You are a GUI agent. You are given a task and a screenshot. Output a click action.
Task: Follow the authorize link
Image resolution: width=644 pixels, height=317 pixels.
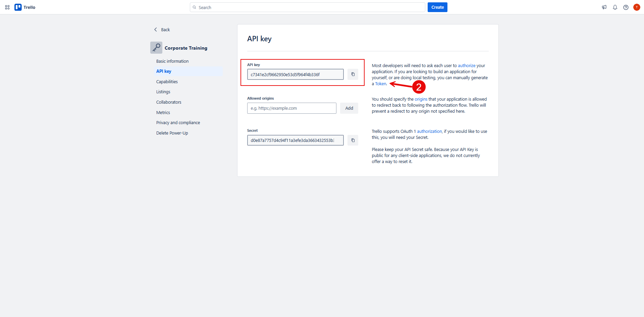tap(467, 65)
